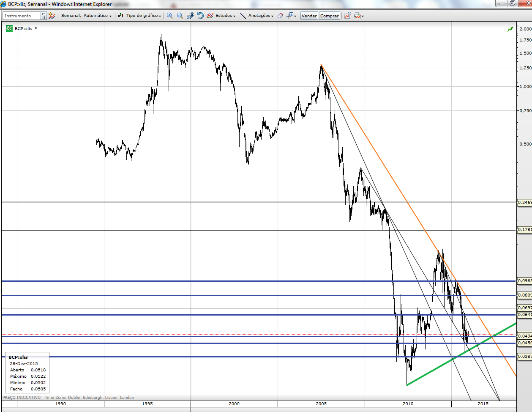The image size is (532, 412).
Task: Click the green Eq instrument badge
Action: (9, 28)
